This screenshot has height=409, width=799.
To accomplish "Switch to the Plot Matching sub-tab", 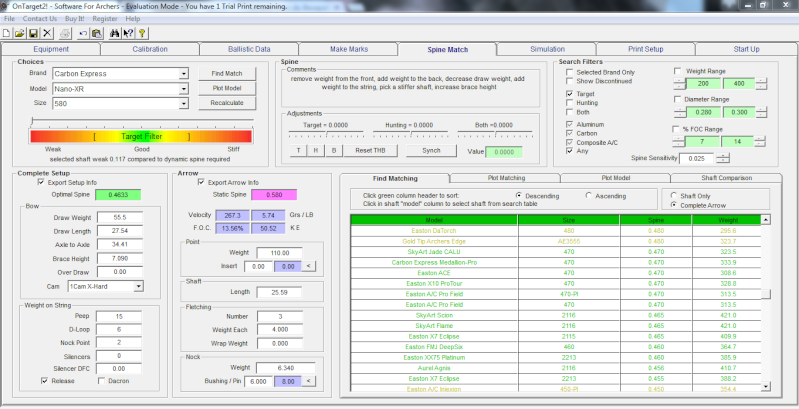I will (x=506, y=178).
